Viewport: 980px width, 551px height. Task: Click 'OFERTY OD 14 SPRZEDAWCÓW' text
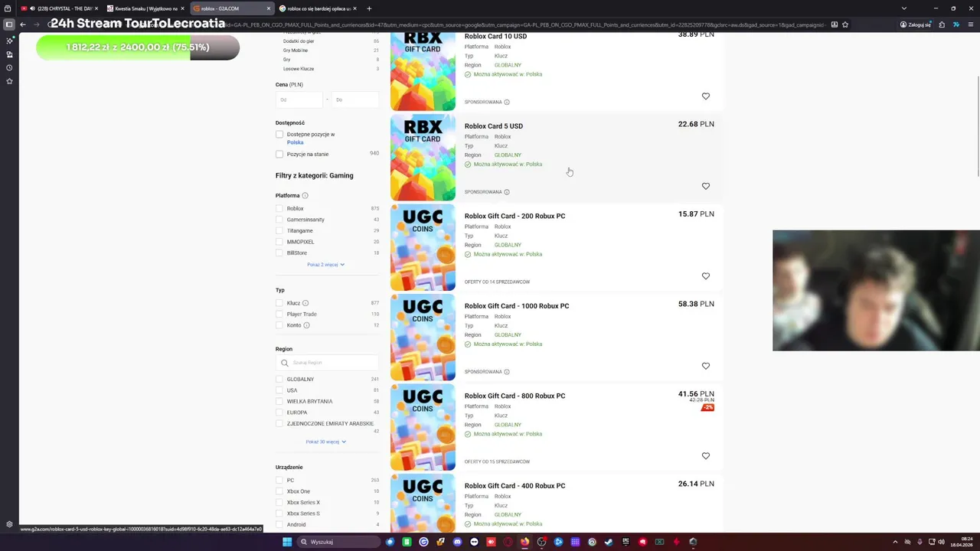pos(497,282)
